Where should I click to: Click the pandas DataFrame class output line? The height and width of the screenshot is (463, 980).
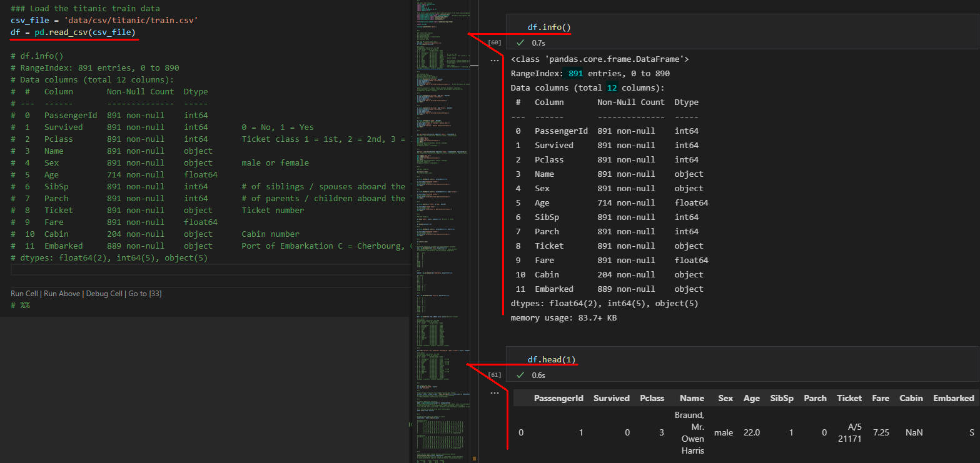click(600, 59)
